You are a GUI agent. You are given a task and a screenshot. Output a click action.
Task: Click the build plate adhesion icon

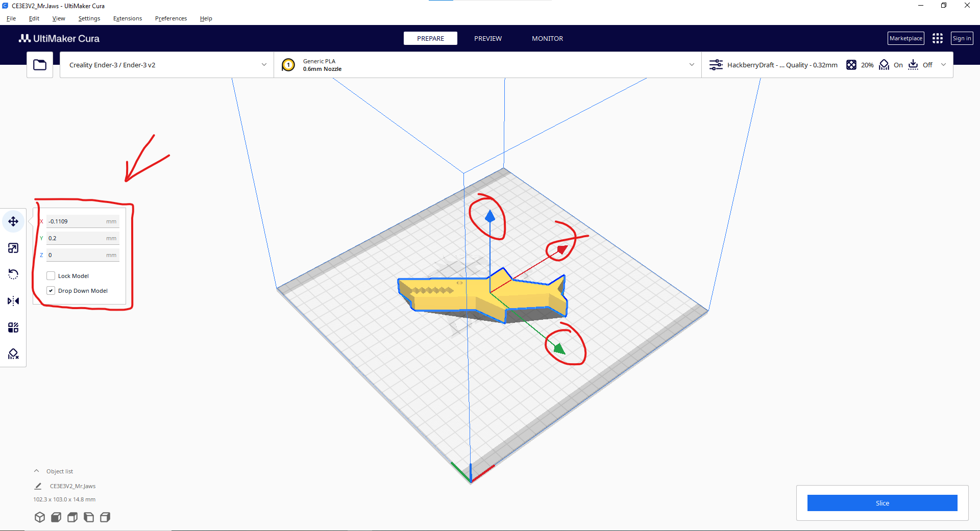click(x=913, y=65)
